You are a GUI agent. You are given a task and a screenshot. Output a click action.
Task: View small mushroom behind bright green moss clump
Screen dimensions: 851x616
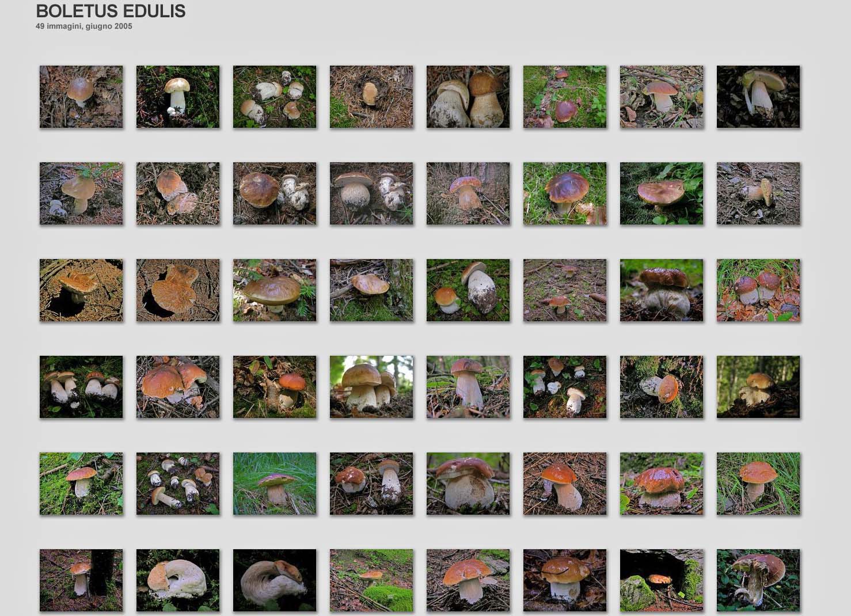[371, 580]
